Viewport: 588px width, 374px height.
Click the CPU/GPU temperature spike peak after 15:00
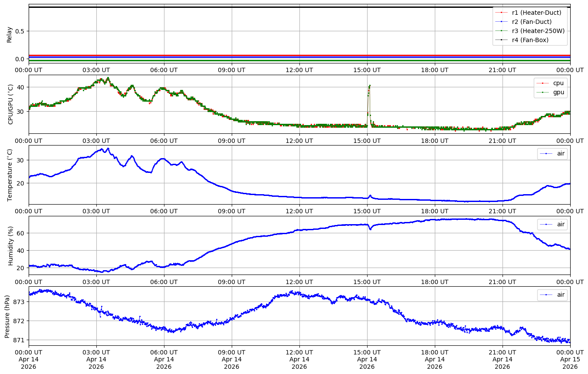pyautogui.click(x=370, y=86)
